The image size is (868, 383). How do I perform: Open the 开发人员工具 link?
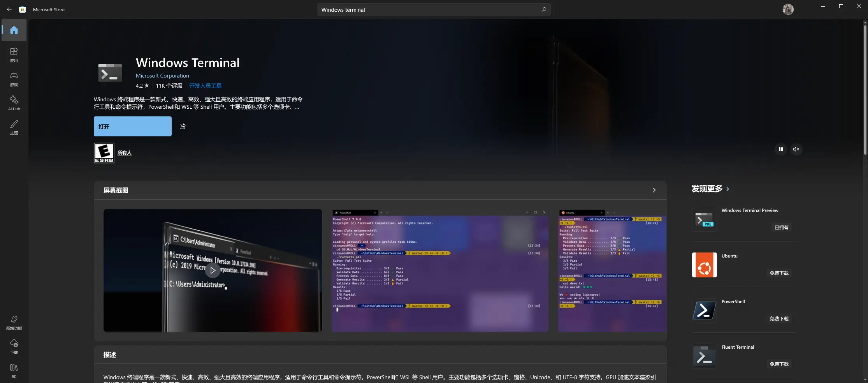point(206,86)
